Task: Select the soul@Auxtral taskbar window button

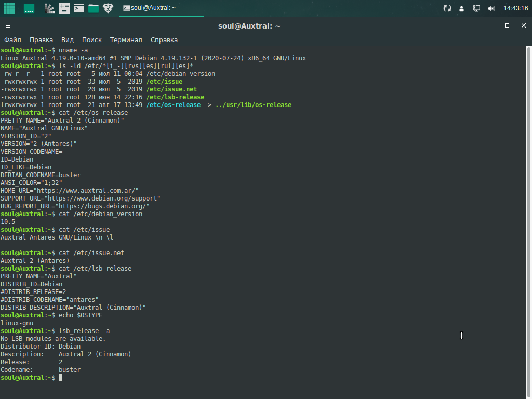Action: click(162, 8)
